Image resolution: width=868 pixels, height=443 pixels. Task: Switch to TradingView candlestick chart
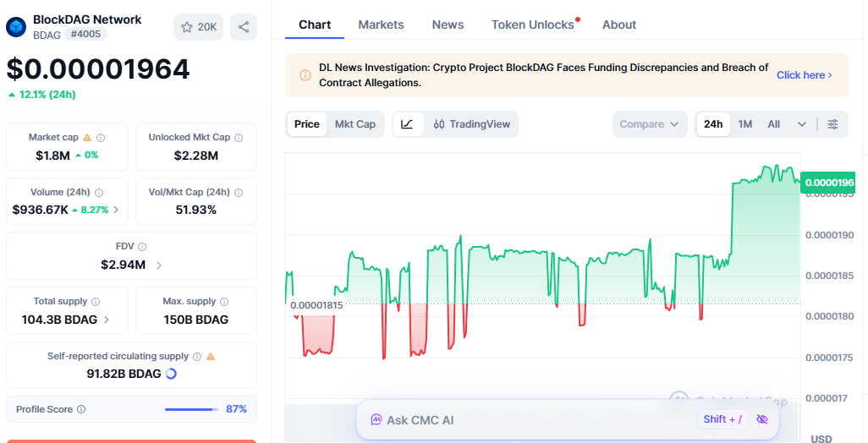click(471, 124)
